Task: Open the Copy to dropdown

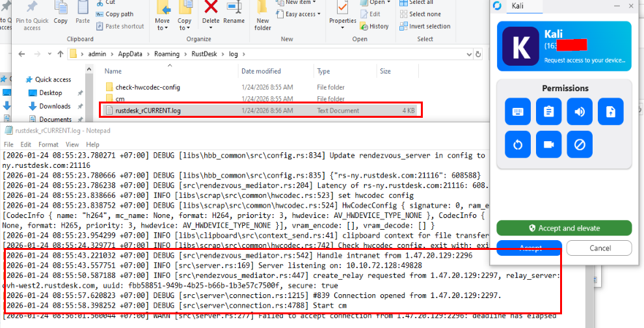Action: [x=184, y=24]
